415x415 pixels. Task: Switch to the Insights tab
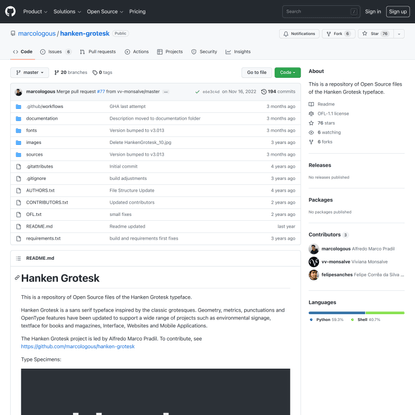tap(238, 52)
